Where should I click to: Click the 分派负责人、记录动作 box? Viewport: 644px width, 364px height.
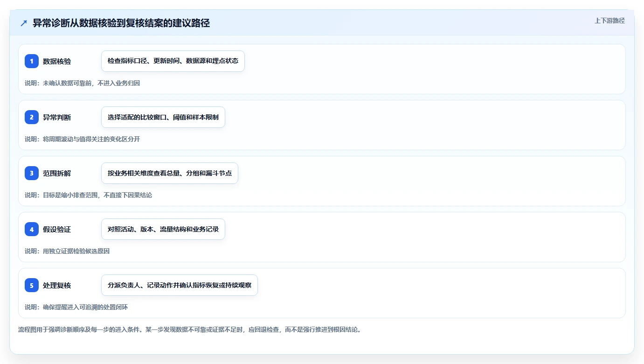coord(180,285)
